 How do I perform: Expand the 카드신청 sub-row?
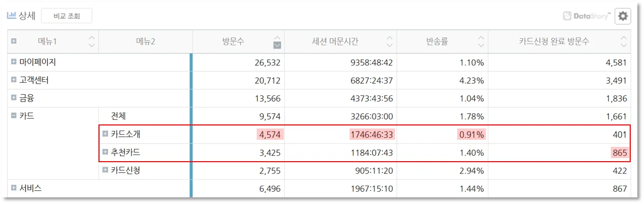point(105,170)
